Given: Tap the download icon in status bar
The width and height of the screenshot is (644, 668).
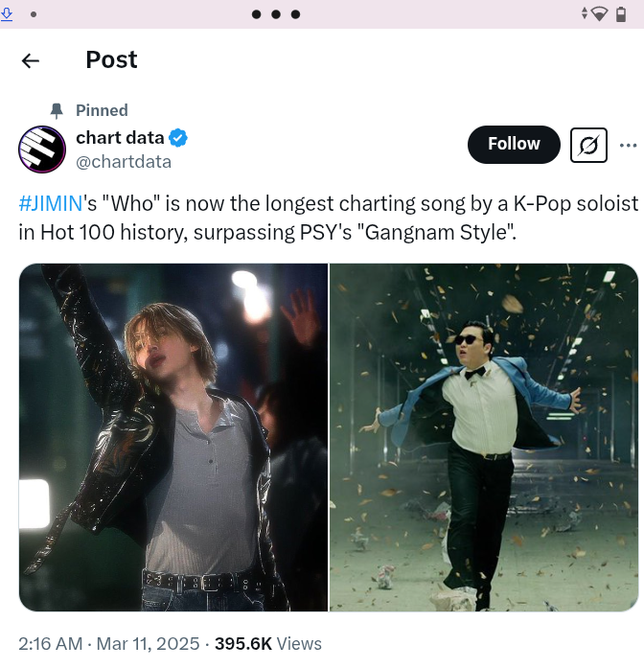Looking at the screenshot, I should [8, 13].
